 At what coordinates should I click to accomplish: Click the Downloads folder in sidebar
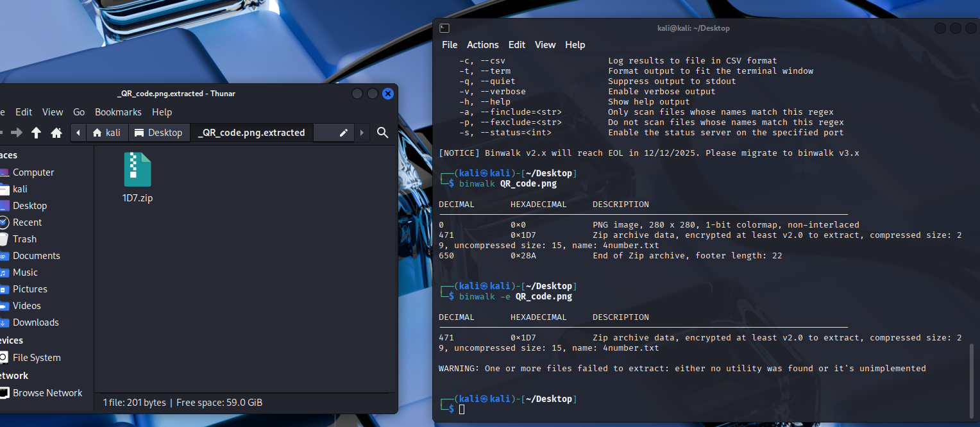tap(35, 322)
